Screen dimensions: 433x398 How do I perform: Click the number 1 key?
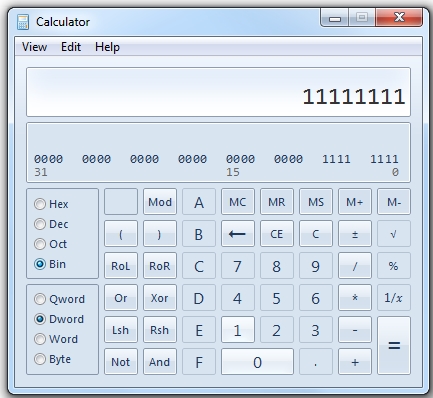pos(238,330)
